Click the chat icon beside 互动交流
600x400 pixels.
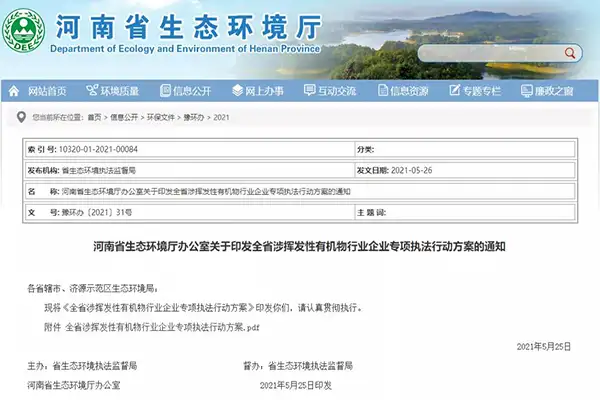(x=310, y=90)
